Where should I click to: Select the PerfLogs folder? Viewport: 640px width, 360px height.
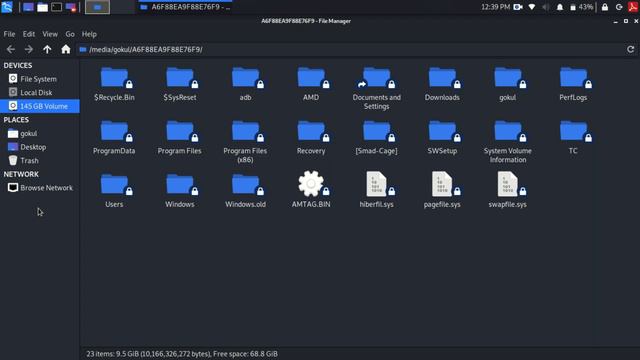(573, 84)
